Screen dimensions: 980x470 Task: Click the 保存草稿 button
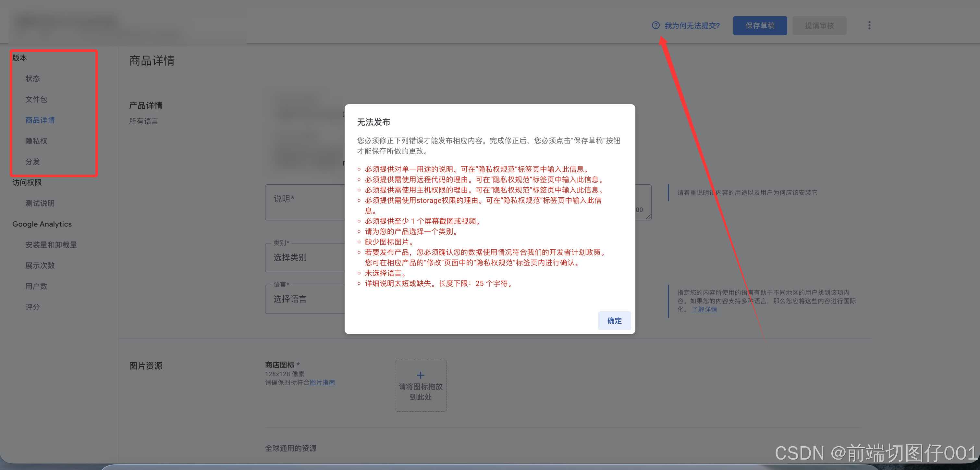pyautogui.click(x=760, y=26)
